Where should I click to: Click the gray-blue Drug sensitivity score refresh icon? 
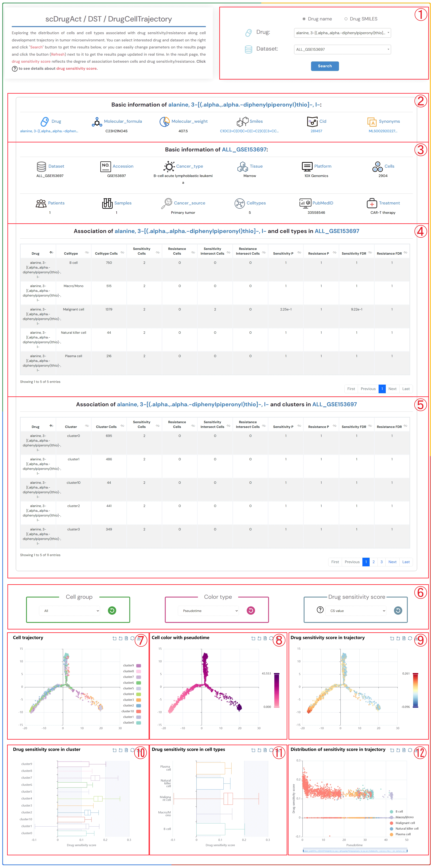tap(398, 610)
